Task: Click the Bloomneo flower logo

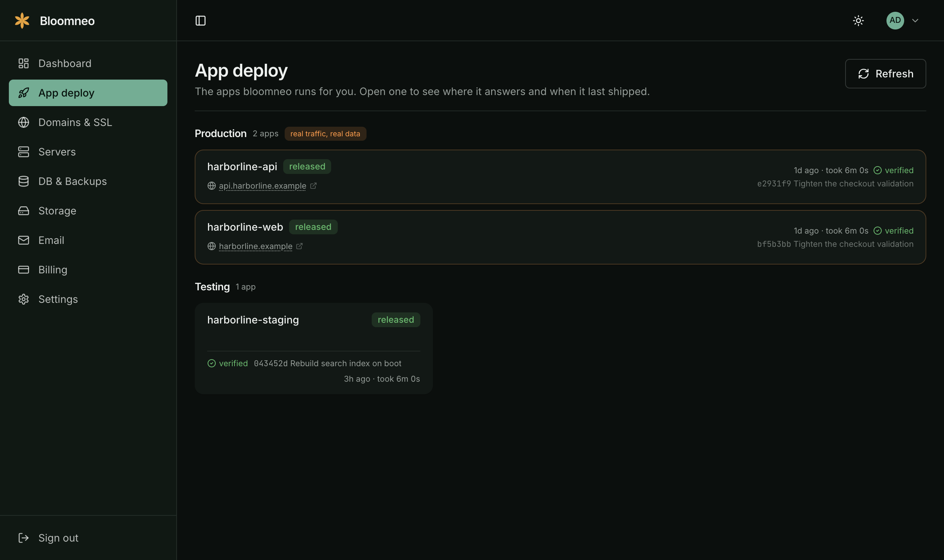Action: tap(22, 20)
